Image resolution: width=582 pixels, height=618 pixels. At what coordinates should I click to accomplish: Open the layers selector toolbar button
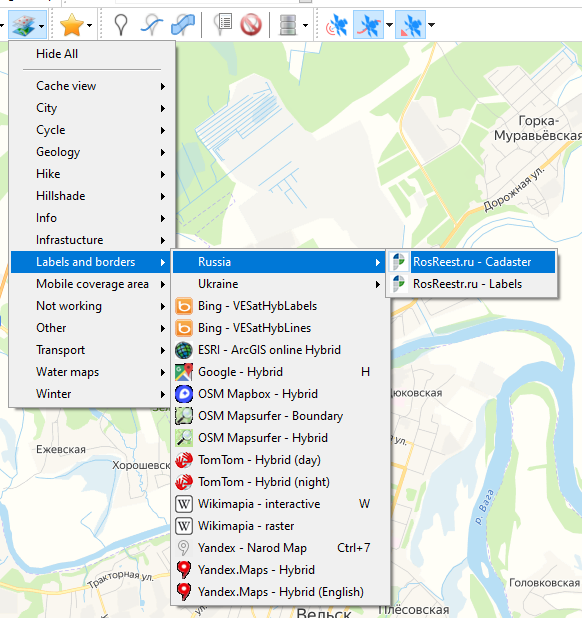tap(23, 25)
